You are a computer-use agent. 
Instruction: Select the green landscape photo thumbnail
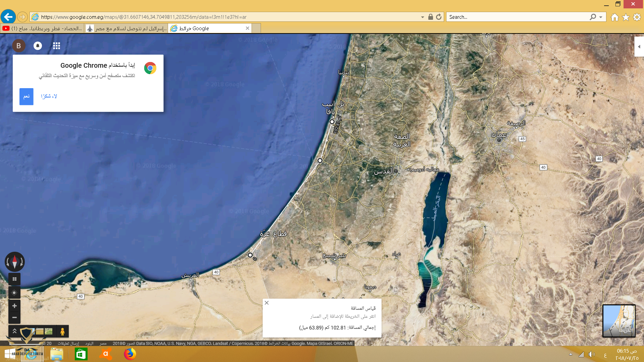point(49,331)
